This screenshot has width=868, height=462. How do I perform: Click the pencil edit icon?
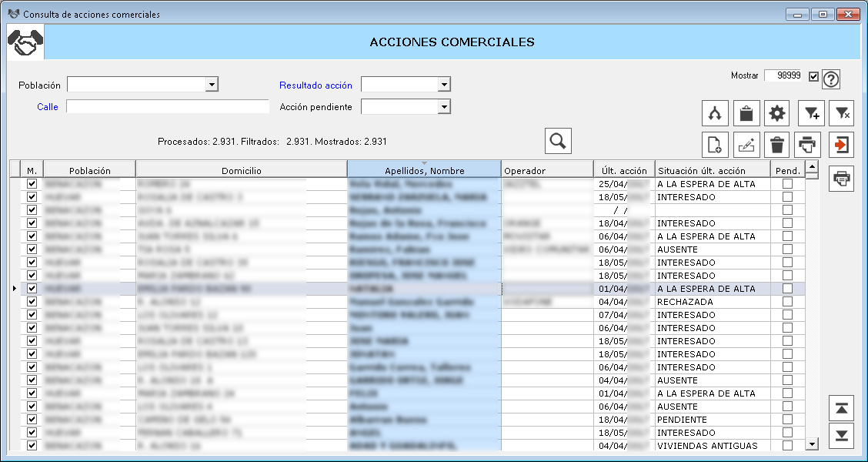(746, 144)
